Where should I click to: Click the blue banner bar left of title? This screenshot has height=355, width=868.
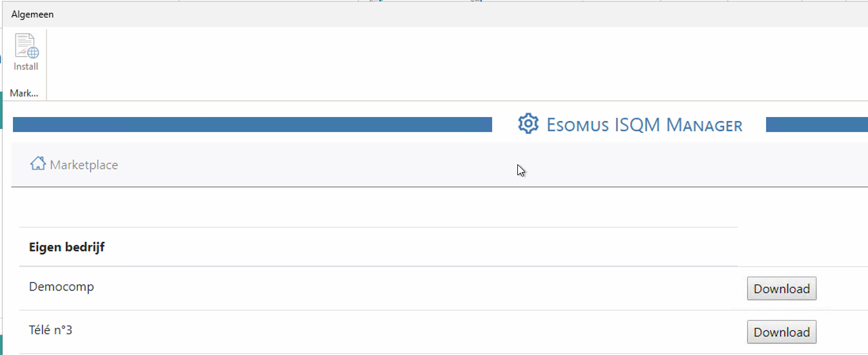pos(253,124)
